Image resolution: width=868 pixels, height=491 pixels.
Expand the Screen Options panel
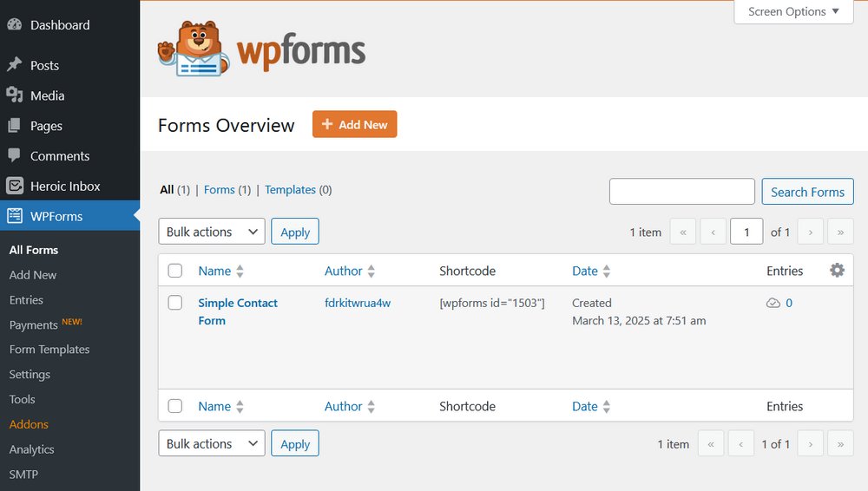click(793, 11)
